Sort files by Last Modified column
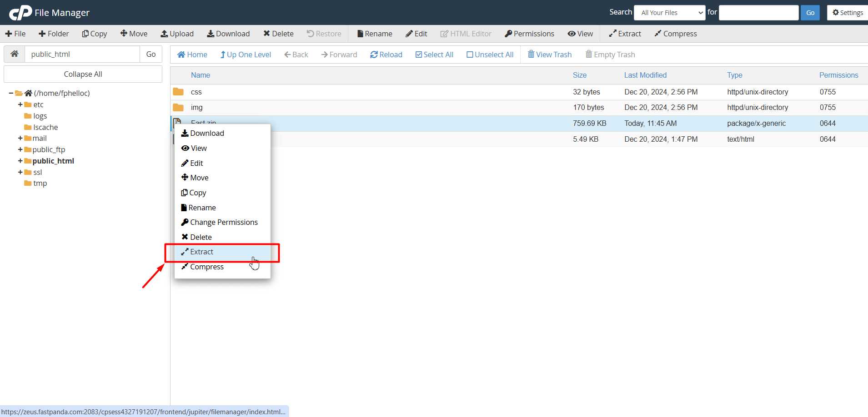 coord(645,75)
